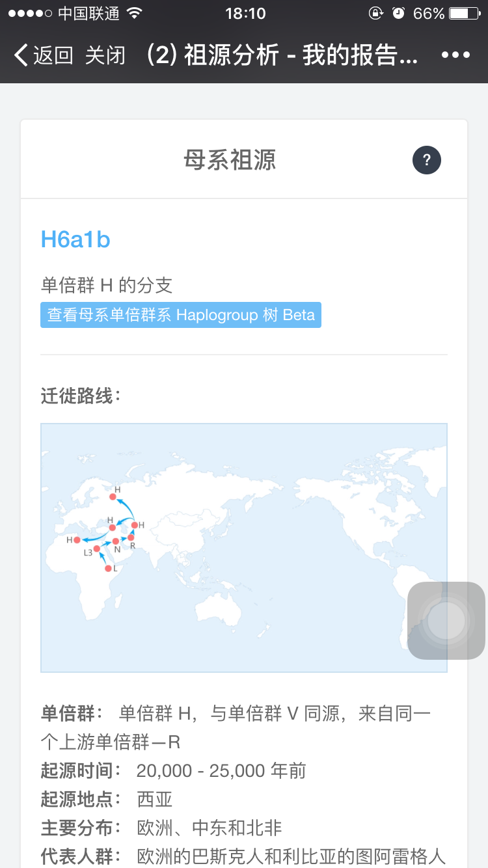Tap the red N marker on map
The width and height of the screenshot is (488, 868).
[116, 541]
